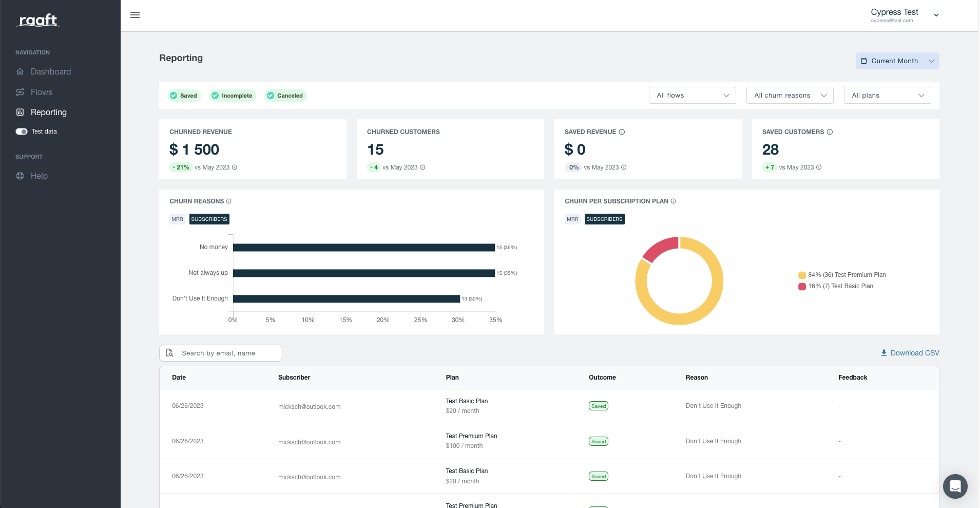
Task: Click the -21% change badge
Action: [x=181, y=167]
